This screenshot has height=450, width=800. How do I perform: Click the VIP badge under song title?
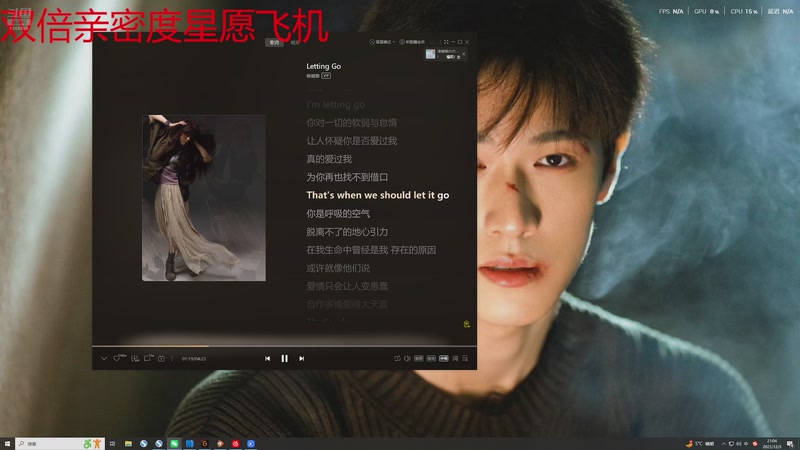326,76
